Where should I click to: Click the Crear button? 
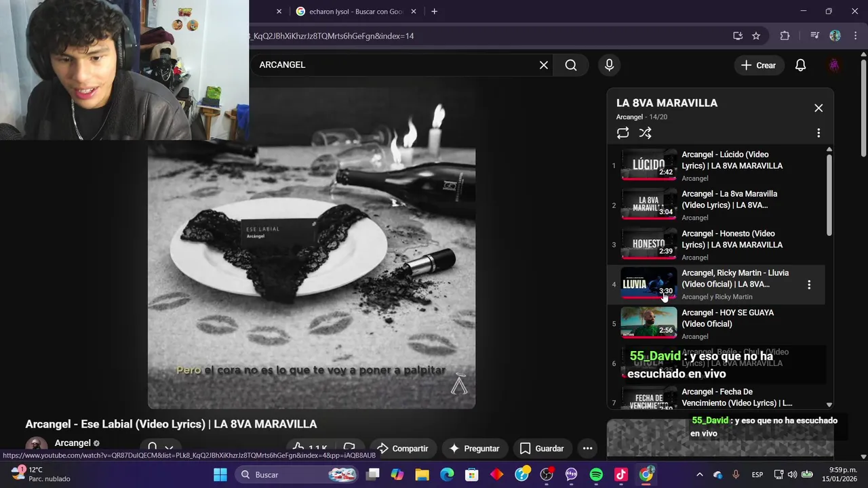(x=758, y=65)
